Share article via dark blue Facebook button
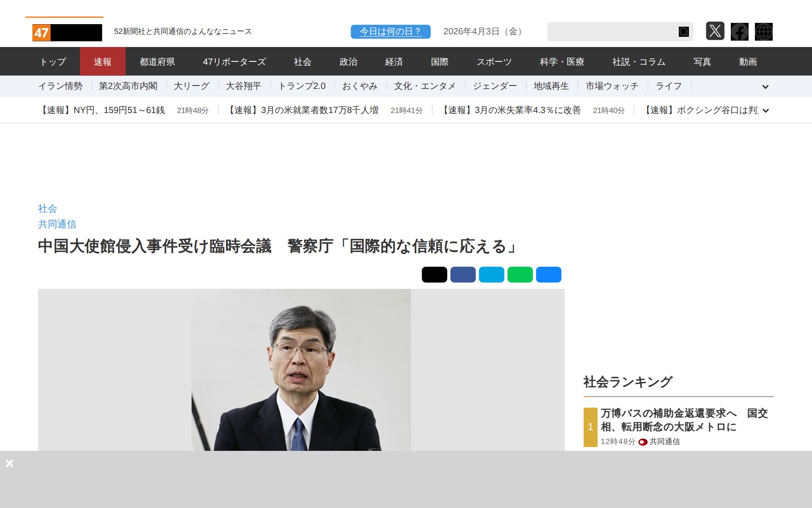812x508 pixels. tap(463, 274)
